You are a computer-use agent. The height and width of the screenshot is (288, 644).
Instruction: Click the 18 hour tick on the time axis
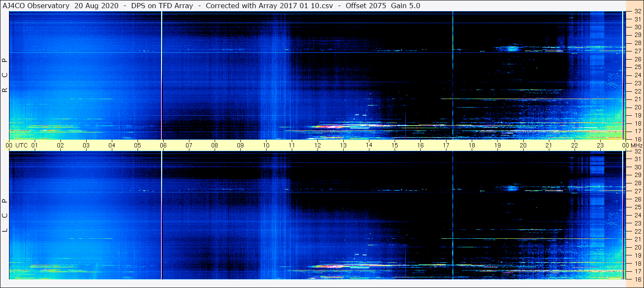click(x=472, y=145)
